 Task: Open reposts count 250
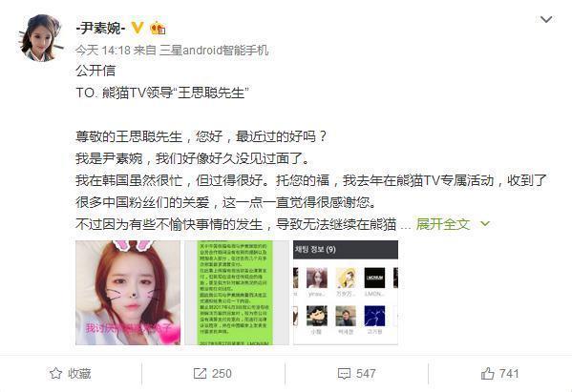(222, 374)
